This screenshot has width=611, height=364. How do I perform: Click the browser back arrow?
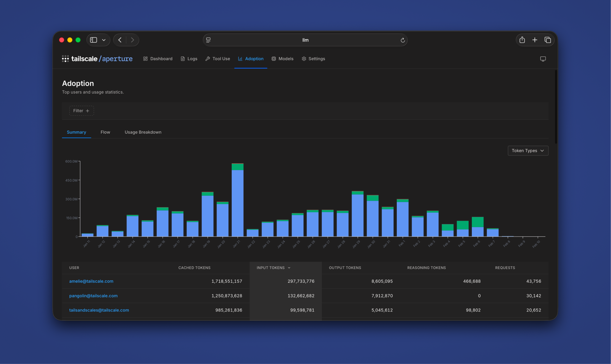120,40
